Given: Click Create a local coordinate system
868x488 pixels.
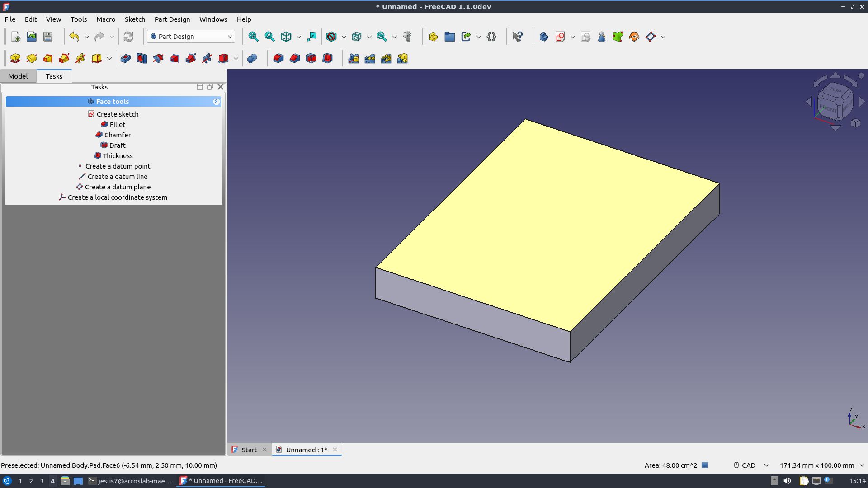Looking at the screenshot, I should [113, 197].
